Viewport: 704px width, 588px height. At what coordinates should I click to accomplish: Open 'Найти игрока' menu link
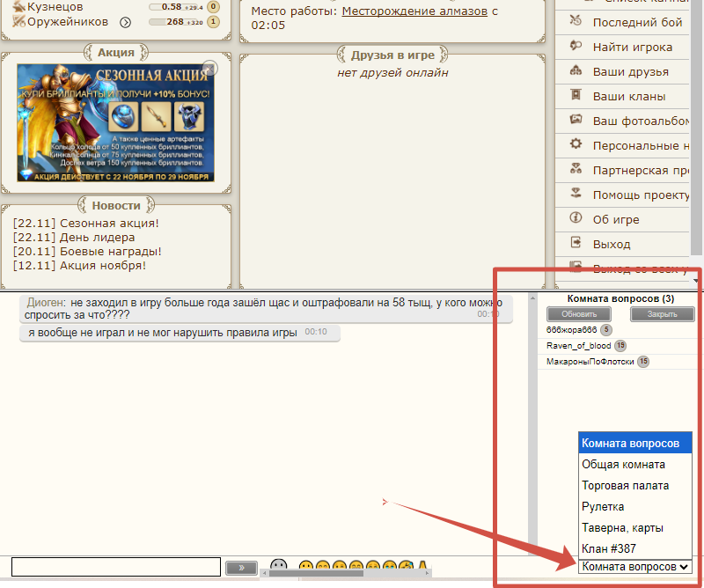pos(632,48)
